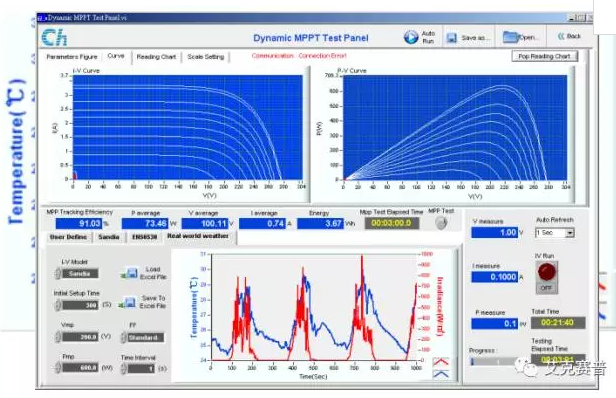The width and height of the screenshot is (616, 398).
Task: Toggle the IV Run OFF switch
Action: [x=546, y=277]
